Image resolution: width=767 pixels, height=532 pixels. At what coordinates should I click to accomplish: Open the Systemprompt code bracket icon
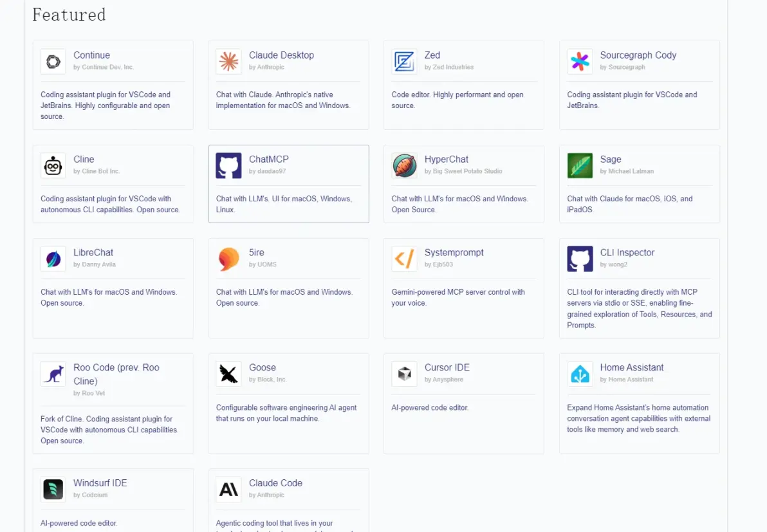pos(404,259)
